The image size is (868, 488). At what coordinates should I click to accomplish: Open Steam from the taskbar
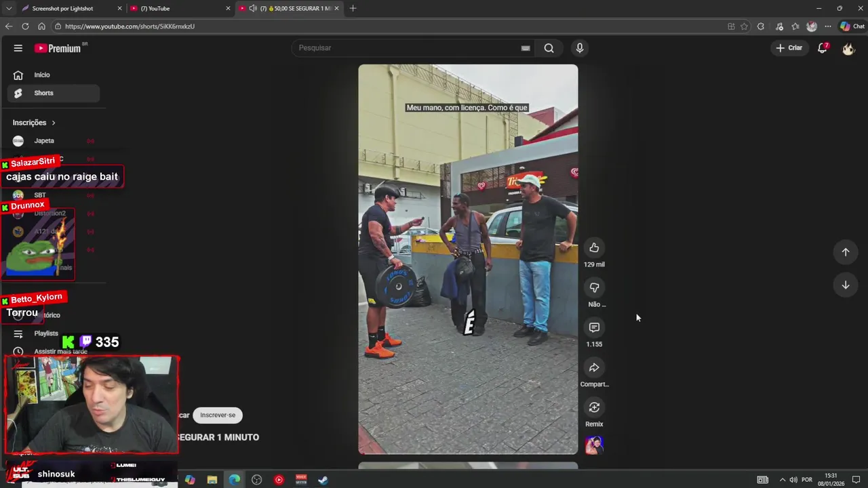pyautogui.click(x=323, y=480)
